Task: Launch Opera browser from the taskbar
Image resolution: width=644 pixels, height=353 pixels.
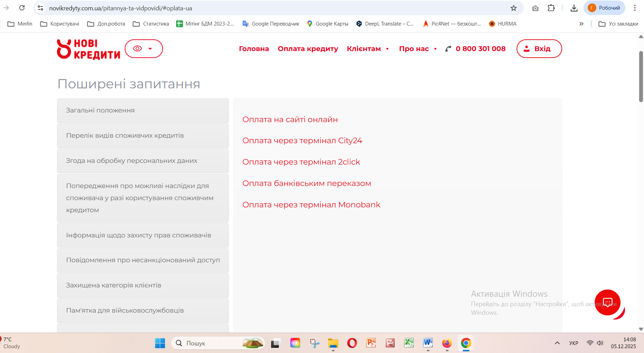Action: [x=352, y=343]
